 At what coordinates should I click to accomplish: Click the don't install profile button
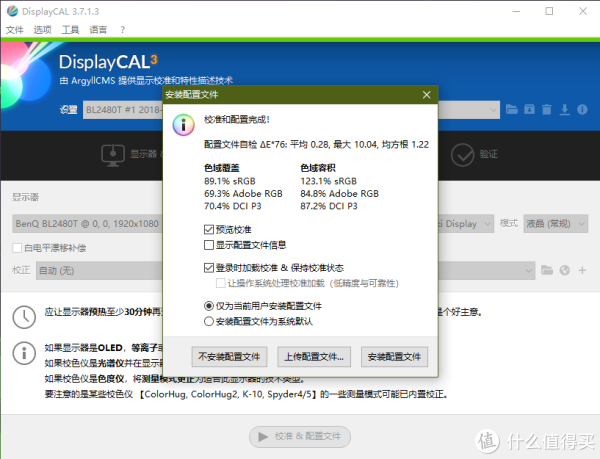pos(229,357)
